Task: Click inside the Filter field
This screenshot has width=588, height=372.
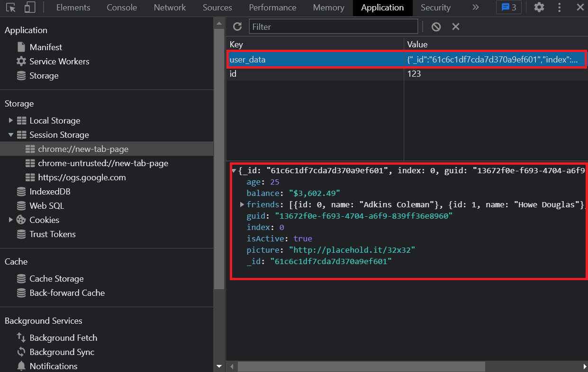Action: click(332, 27)
